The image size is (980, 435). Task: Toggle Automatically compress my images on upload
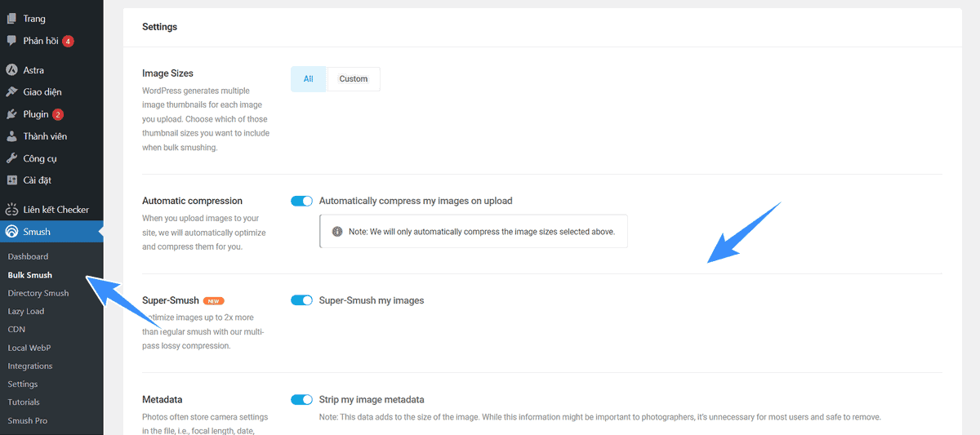(302, 201)
